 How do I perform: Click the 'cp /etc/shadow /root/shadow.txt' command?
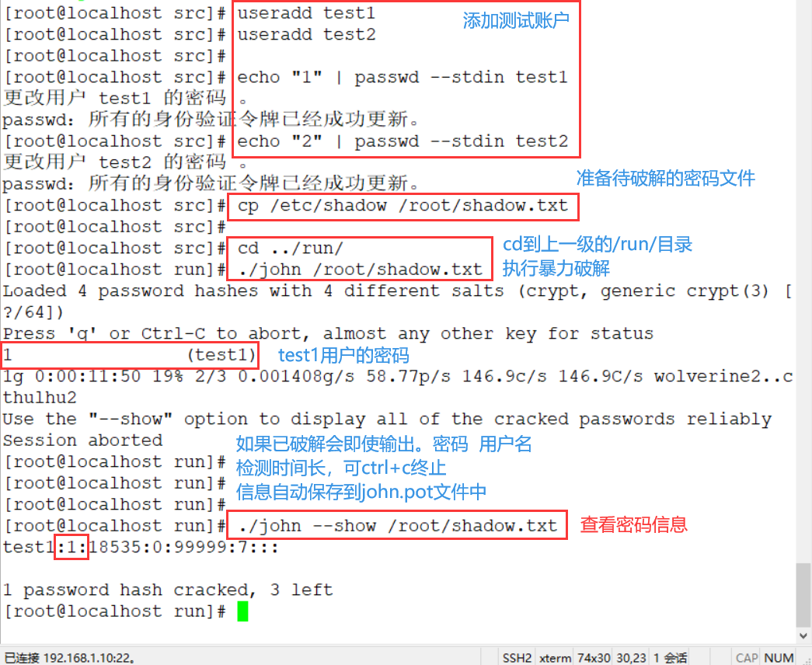coord(403,206)
